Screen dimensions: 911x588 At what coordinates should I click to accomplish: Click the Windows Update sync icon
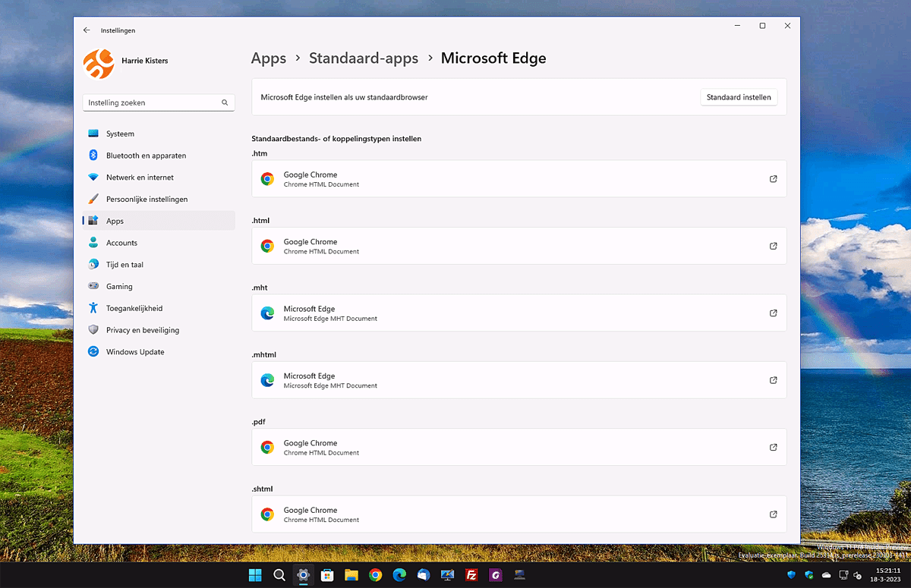tap(93, 352)
